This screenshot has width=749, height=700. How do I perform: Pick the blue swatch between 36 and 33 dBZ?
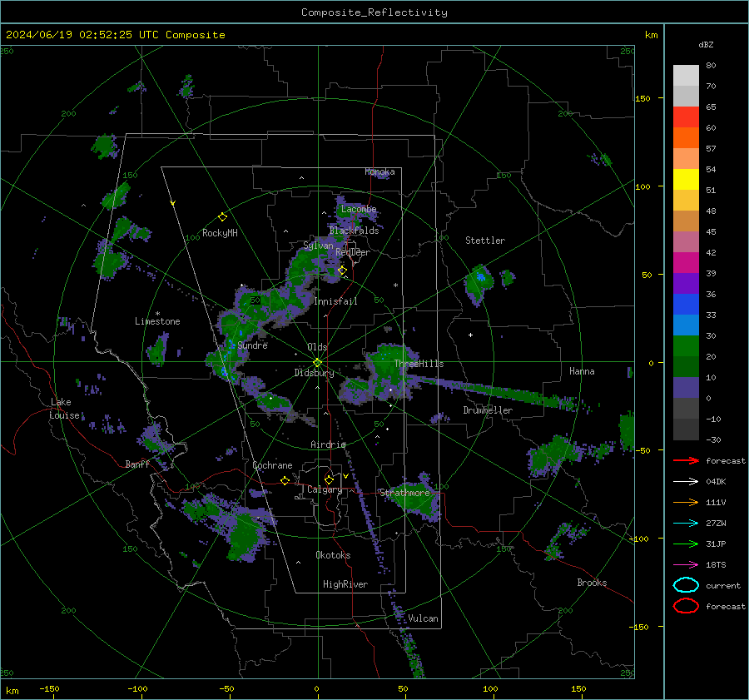pos(686,305)
